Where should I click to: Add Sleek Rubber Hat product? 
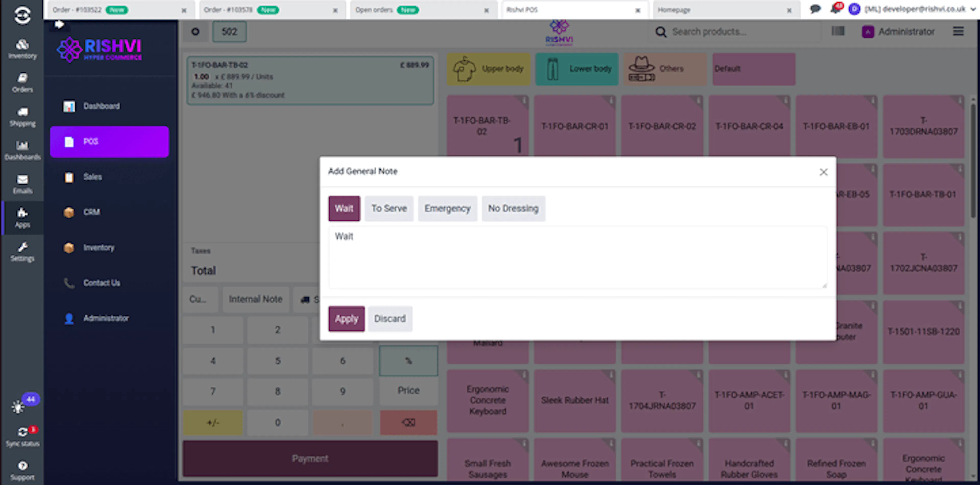(x=575, y=400)
